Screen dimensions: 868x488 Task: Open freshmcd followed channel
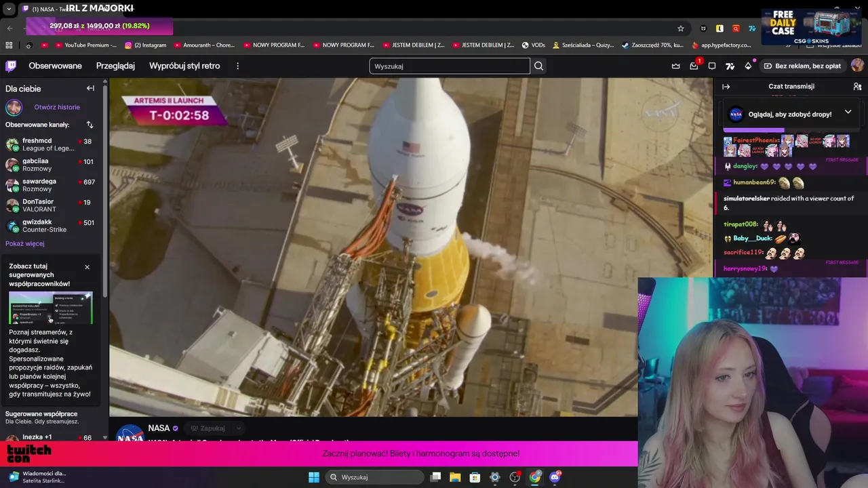[x=52, y=144]
